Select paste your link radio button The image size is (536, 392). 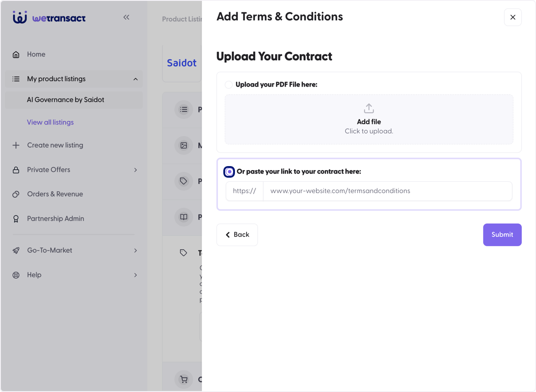pyautogui.click(x=230, y=172)
